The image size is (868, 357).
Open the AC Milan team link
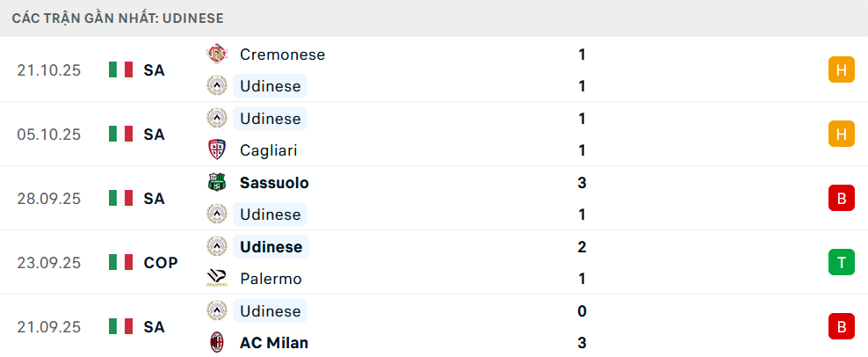click(x=273, y=343)
